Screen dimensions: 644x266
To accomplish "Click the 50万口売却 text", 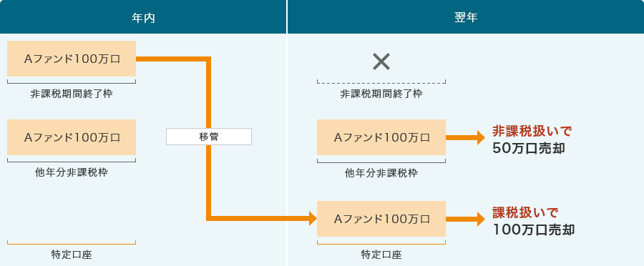I will (x=529, y=149).
